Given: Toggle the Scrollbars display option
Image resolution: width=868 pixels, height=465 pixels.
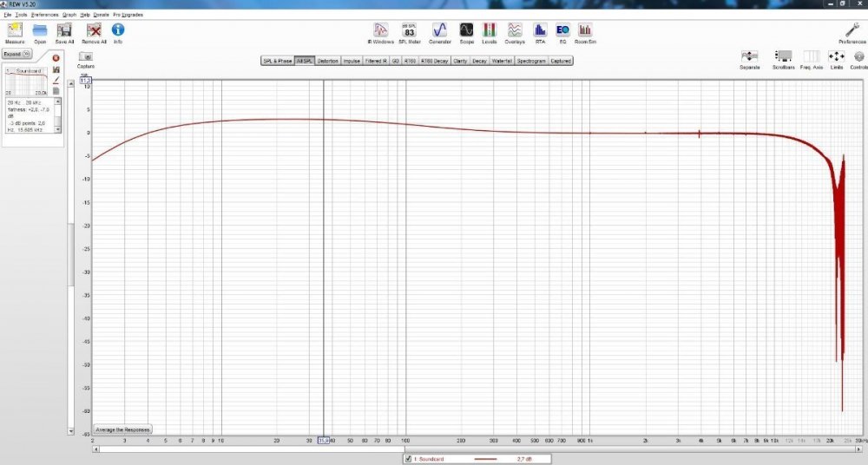Looking at the screenshot, I should click(783, 58).
